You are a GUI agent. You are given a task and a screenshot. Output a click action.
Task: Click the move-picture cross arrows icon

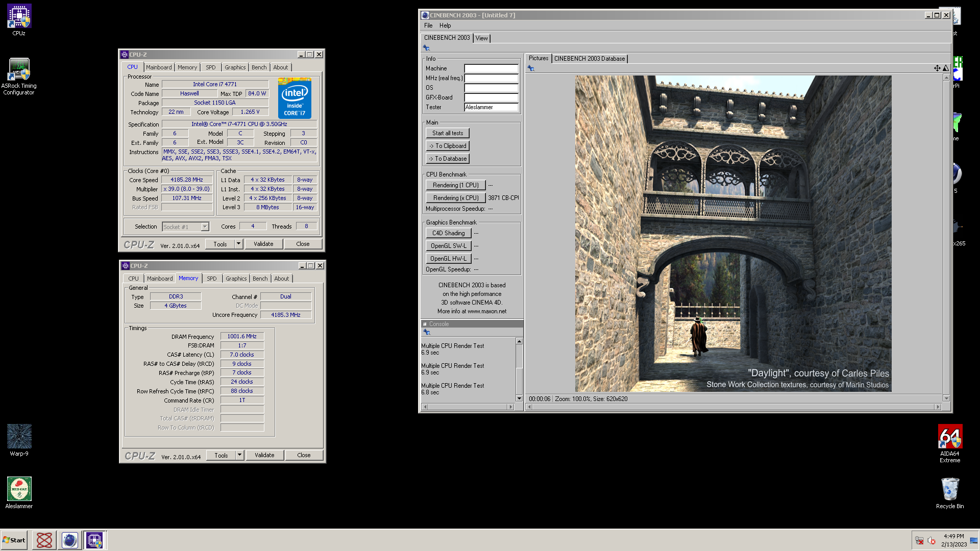937,68
